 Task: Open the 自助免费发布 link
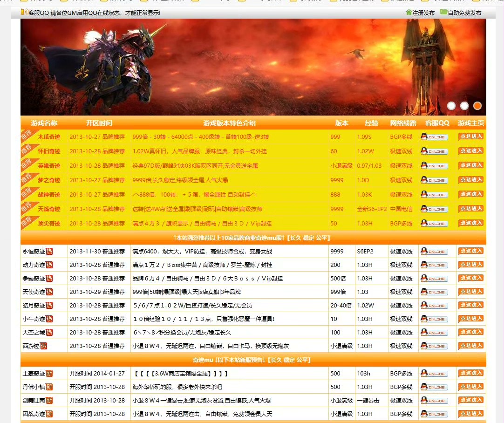[x=464, y=13]
